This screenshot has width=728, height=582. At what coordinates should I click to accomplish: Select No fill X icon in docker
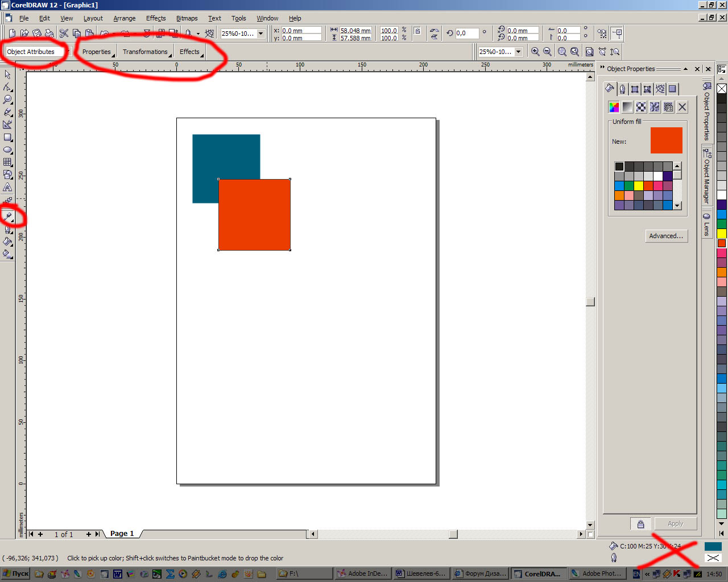point(682,107)
